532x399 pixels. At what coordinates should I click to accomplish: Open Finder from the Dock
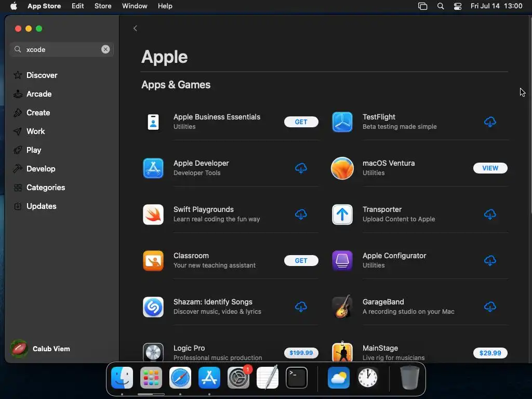(122, 378)
